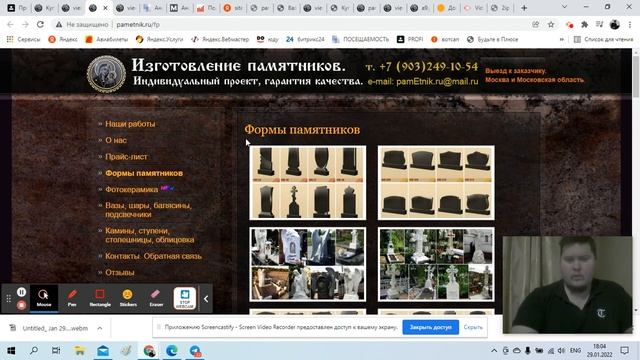
Task: Open the Прайс-лист menu item
Action: pos(126,157)
